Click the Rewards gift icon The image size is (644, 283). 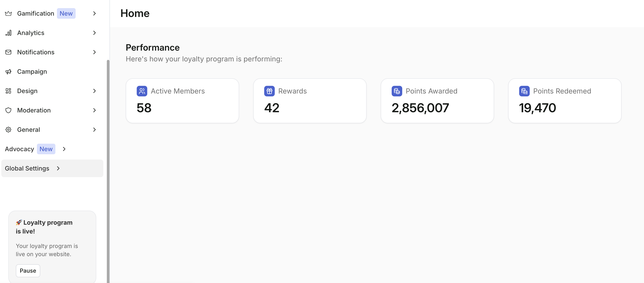point(269,91)
